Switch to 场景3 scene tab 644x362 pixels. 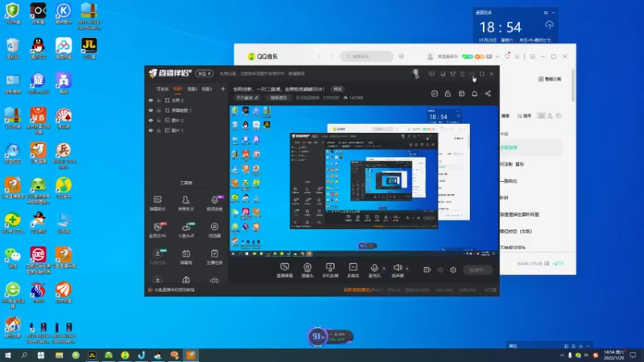pos(207,88)
